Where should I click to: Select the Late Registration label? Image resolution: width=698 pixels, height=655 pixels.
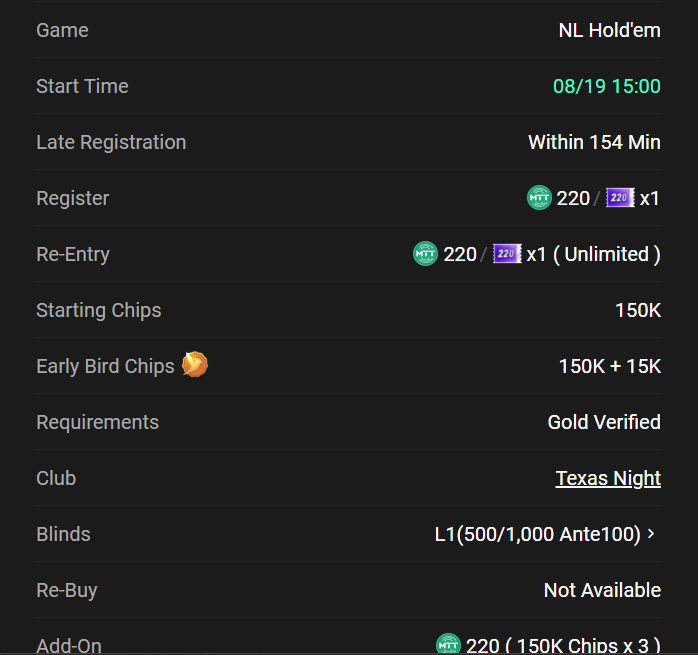111,142
